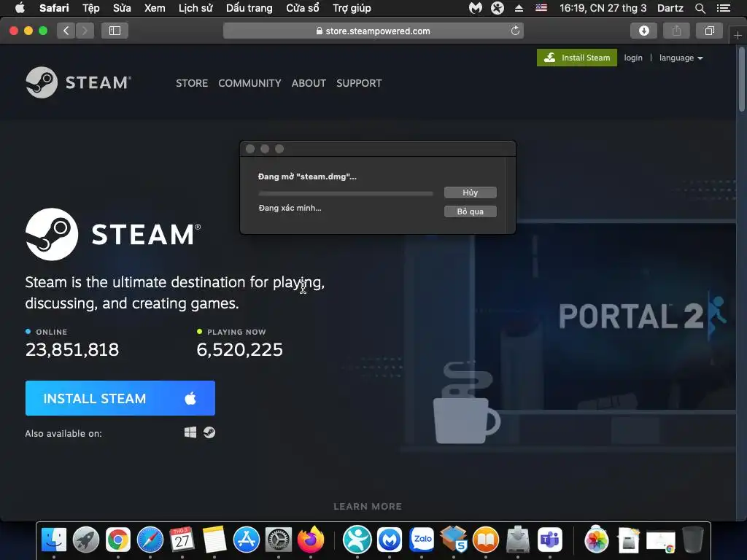
Task: Click the Windows platform icon
Action: 190,432
